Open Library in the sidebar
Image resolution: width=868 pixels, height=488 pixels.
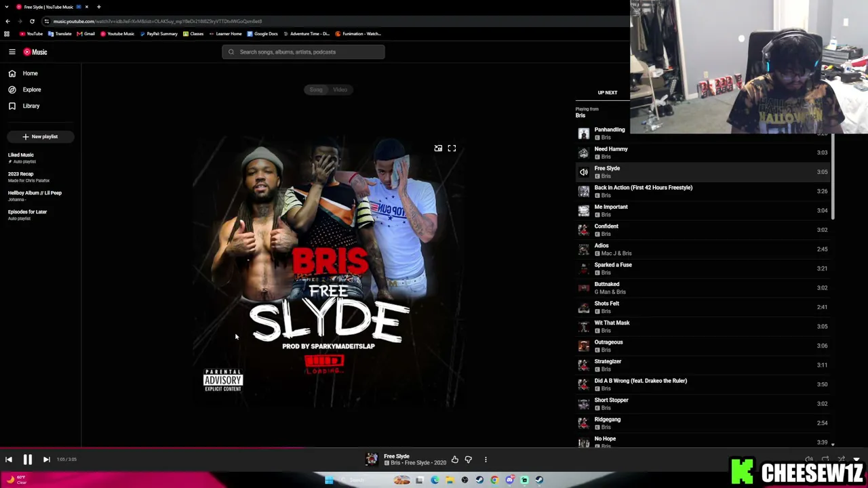(31, 106)
